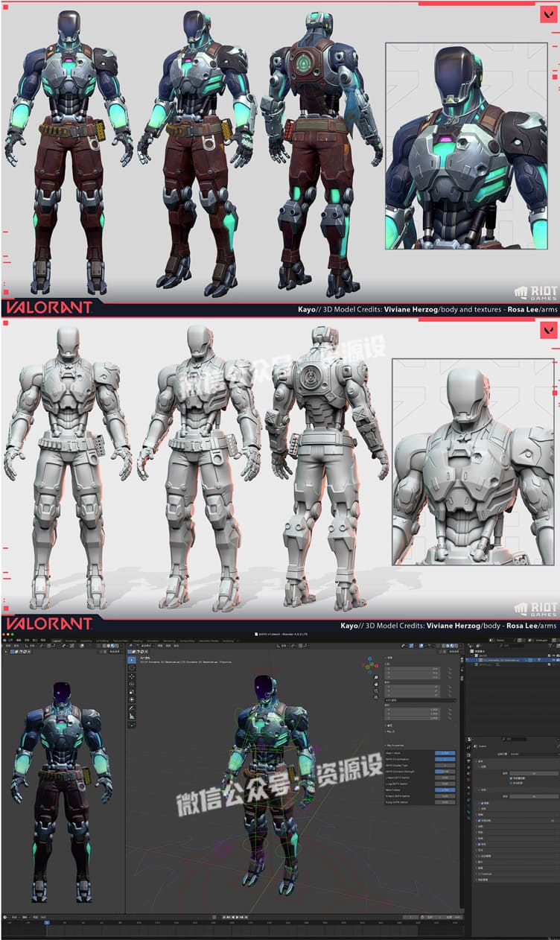
Task: Adjust the Neck Follow slider
Action: click(445, 790)
